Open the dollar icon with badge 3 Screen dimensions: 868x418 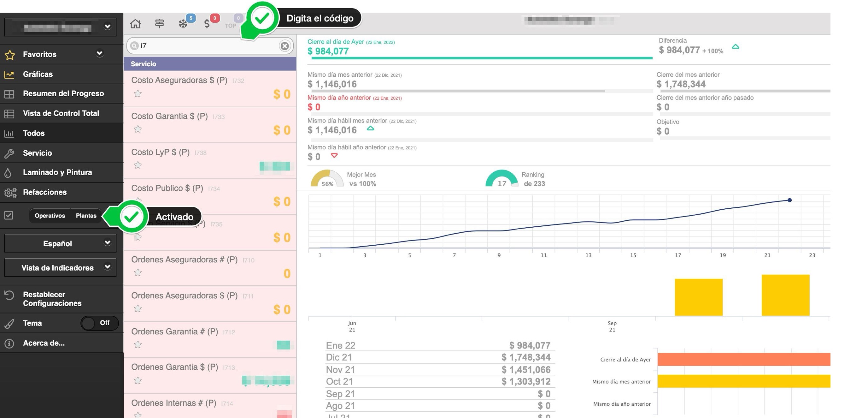(207, 24)
